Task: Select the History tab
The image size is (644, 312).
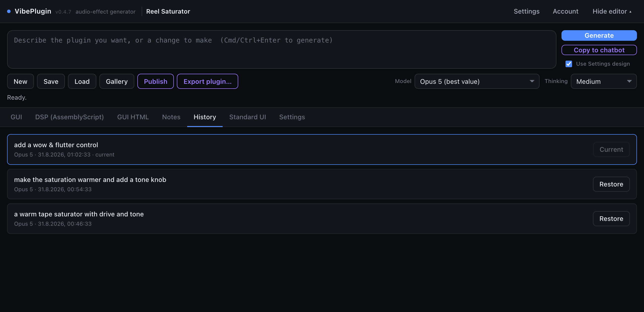Action: 205,117
